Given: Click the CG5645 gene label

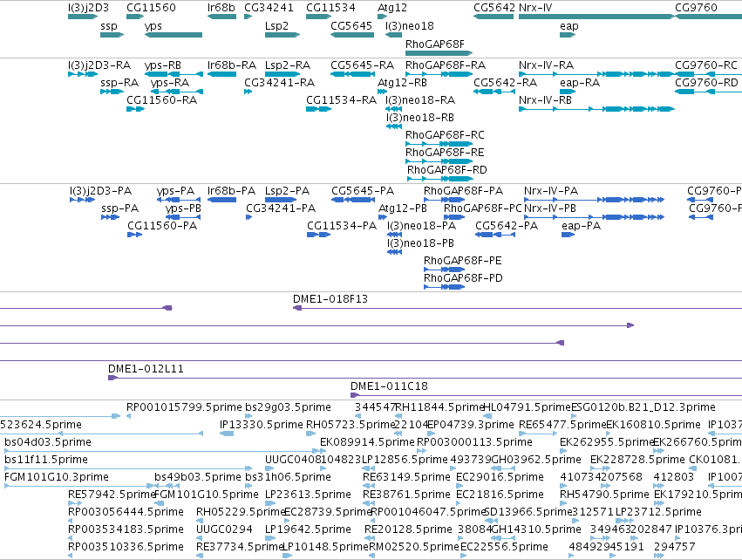Looking at the screenshot, I should click(351, 25).
